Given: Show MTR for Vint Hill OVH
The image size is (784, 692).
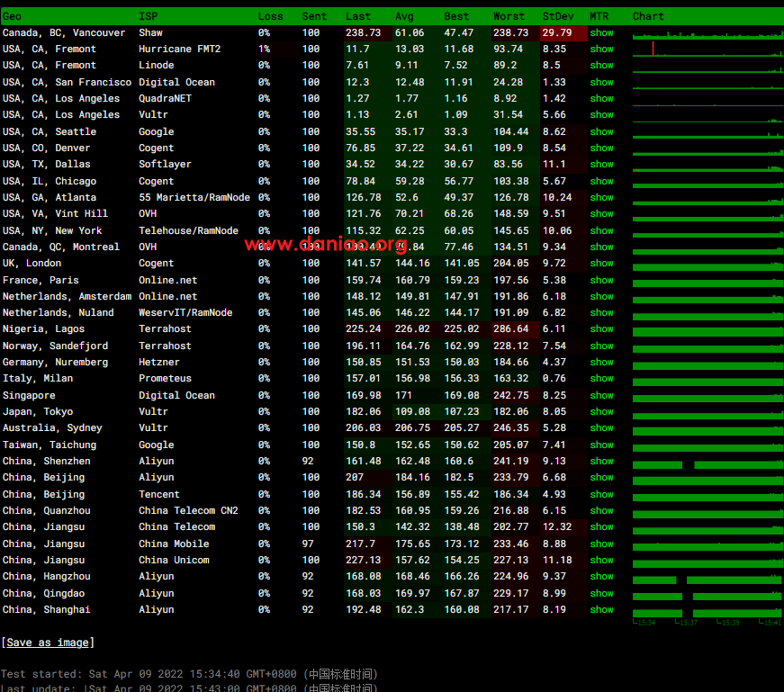Looking at the screenshot, I should coord(601,214).
